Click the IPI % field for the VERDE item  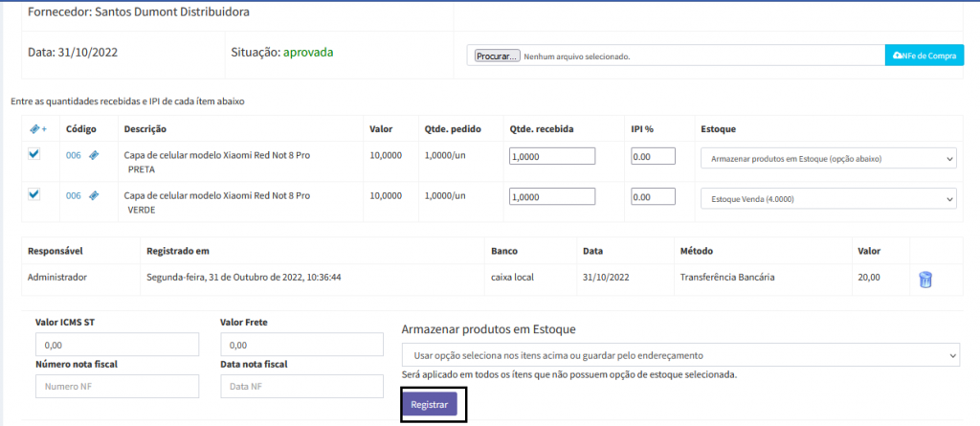tap(653, 197)
